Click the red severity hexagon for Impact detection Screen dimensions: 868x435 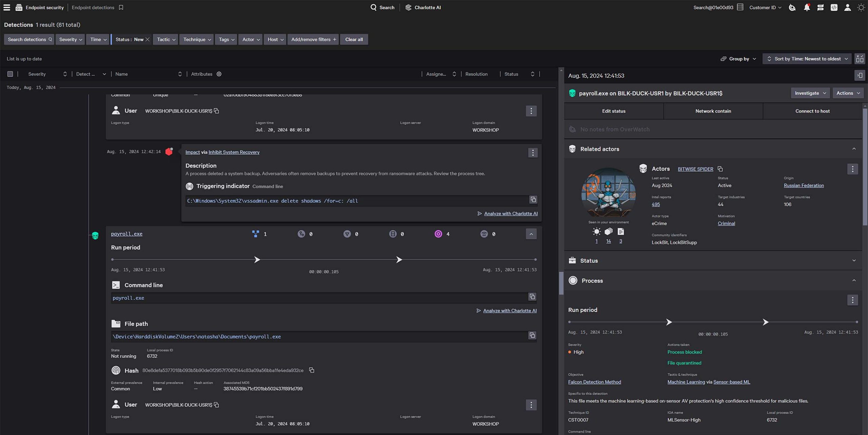(169, 152)
